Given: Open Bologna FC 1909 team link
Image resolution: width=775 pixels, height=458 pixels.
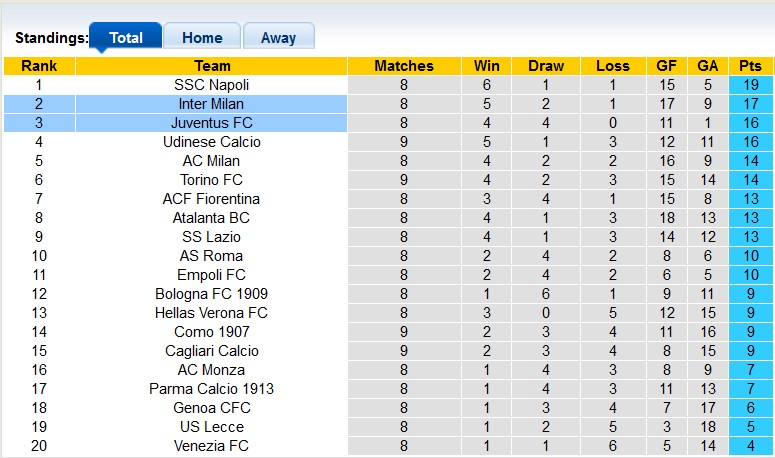Looking at the screenshot, I should tap(211, 294).
